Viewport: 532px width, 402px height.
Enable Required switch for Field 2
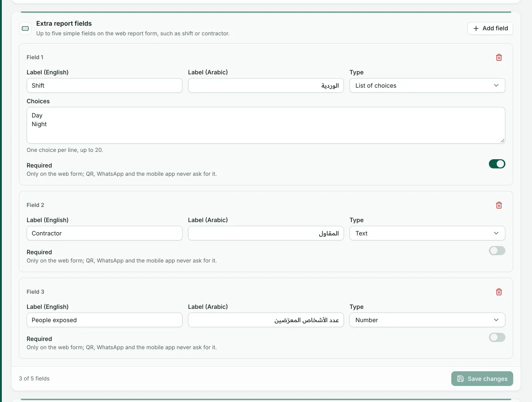tap(497, 251)
